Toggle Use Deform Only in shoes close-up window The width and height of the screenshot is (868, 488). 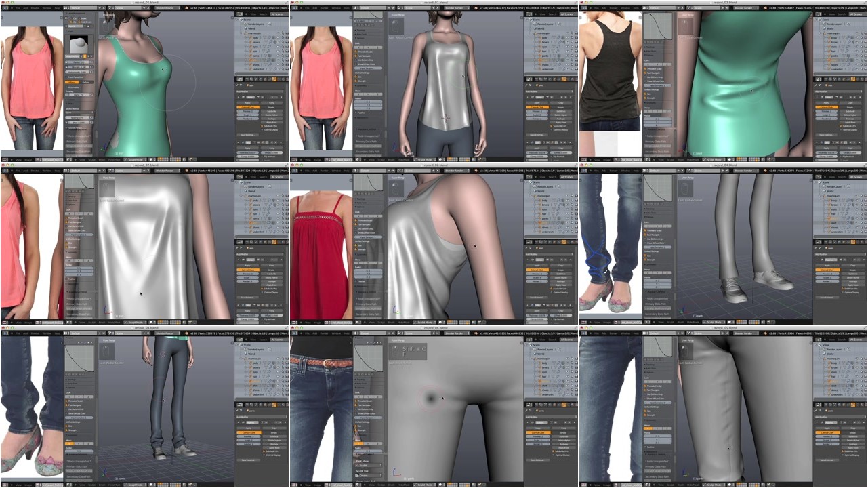646,239
